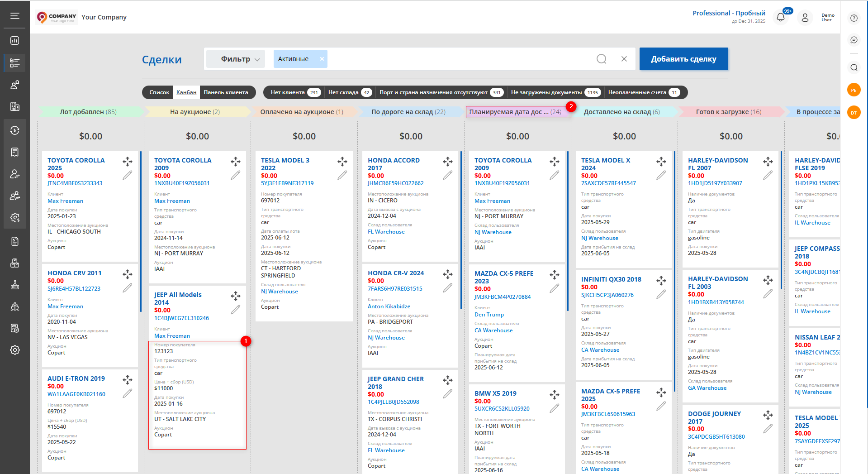Click move icon on Dodge Journey 2017 card
This screenshot has width=868, height=474.
768,415
